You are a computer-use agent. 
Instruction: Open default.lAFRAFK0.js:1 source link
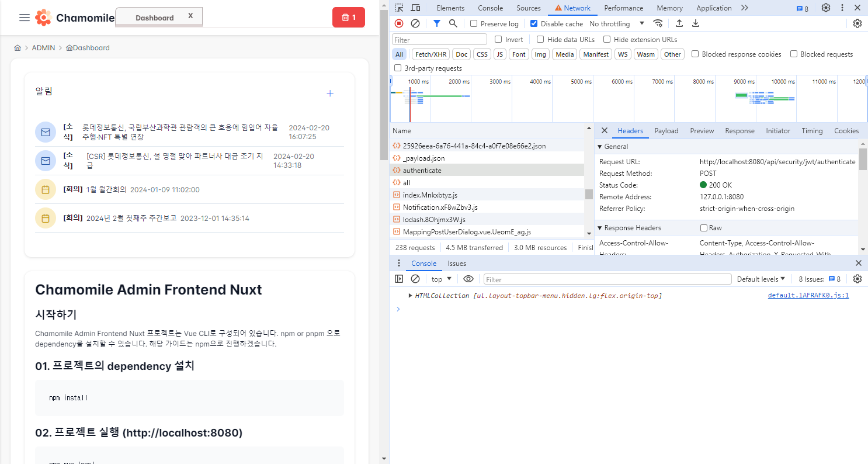(x=808, y=296)
